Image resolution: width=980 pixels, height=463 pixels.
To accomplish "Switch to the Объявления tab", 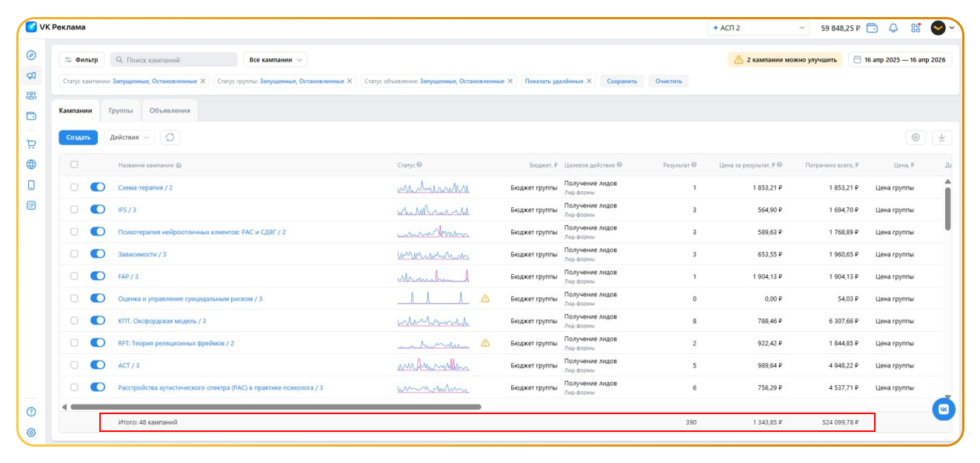I will coord(170,110).
